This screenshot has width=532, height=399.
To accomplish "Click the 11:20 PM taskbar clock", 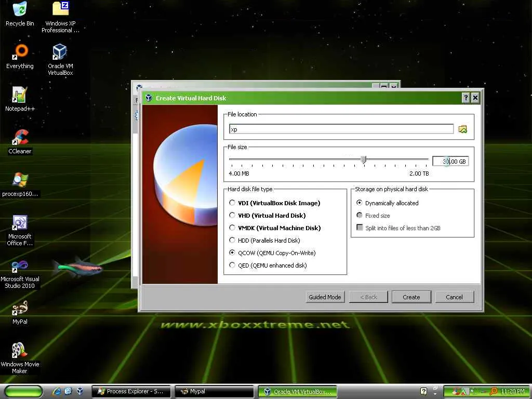I will pyautogui.click(x=512, y=391).
